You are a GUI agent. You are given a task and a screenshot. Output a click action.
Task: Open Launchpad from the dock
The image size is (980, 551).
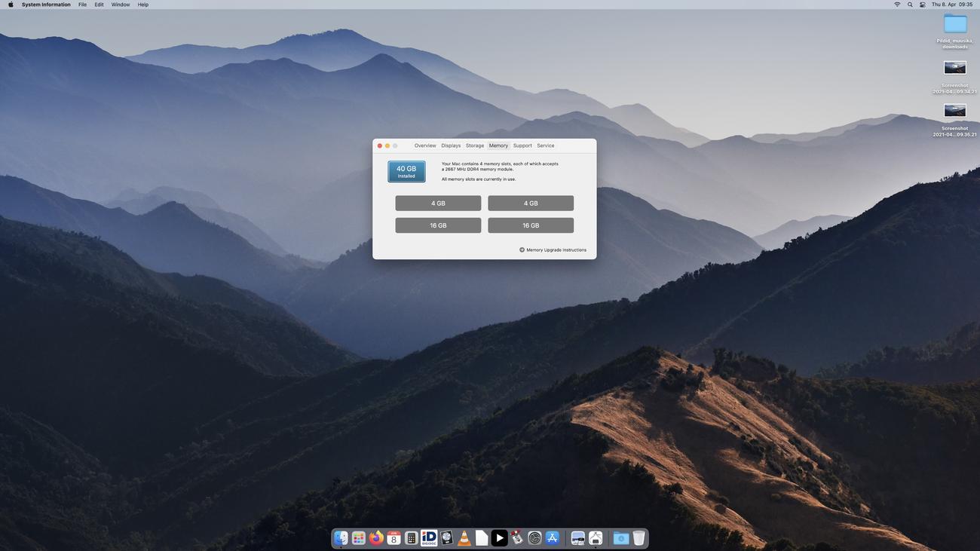click(x=359, y=538)
